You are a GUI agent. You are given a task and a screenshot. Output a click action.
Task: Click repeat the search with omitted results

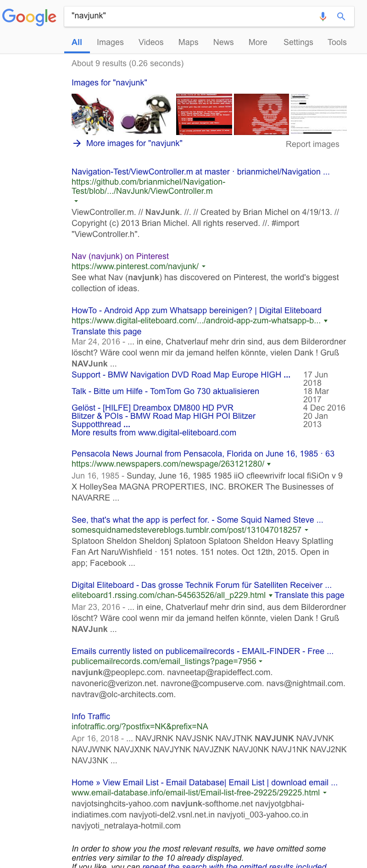[x=234, y=865]
